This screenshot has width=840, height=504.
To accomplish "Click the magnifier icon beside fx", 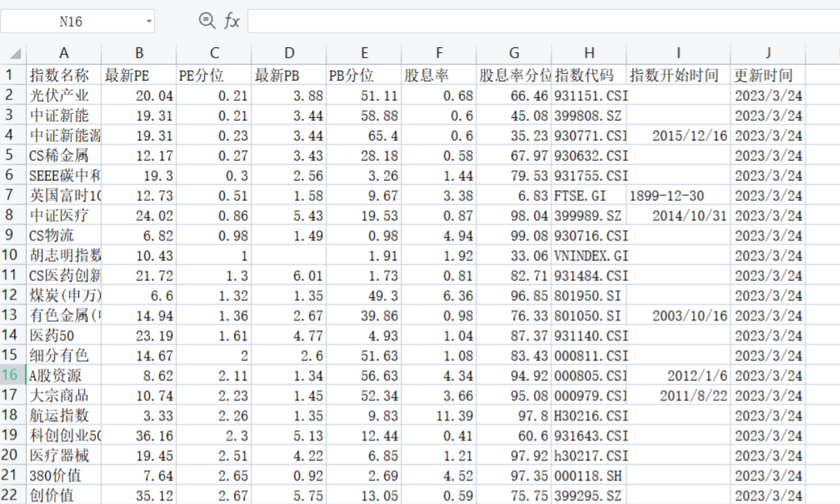I will tap(206, 21).
